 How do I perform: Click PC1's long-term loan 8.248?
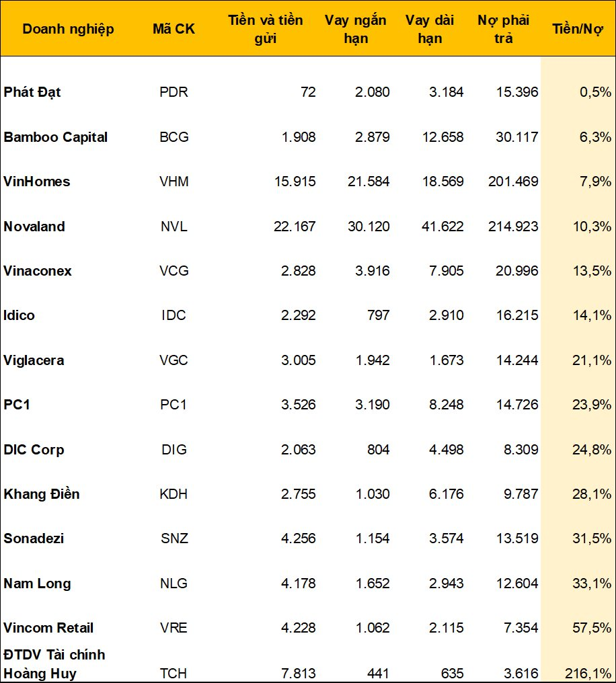(446, 405)
